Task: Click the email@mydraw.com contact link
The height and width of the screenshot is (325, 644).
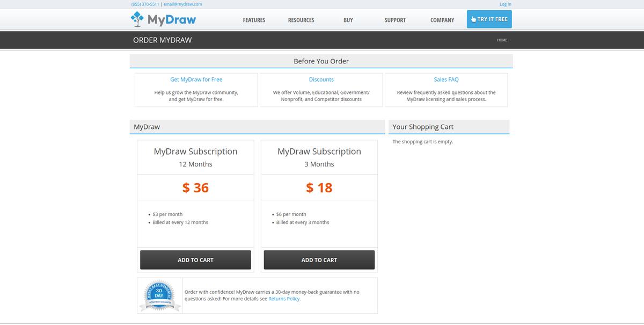Action: (182, 4)
